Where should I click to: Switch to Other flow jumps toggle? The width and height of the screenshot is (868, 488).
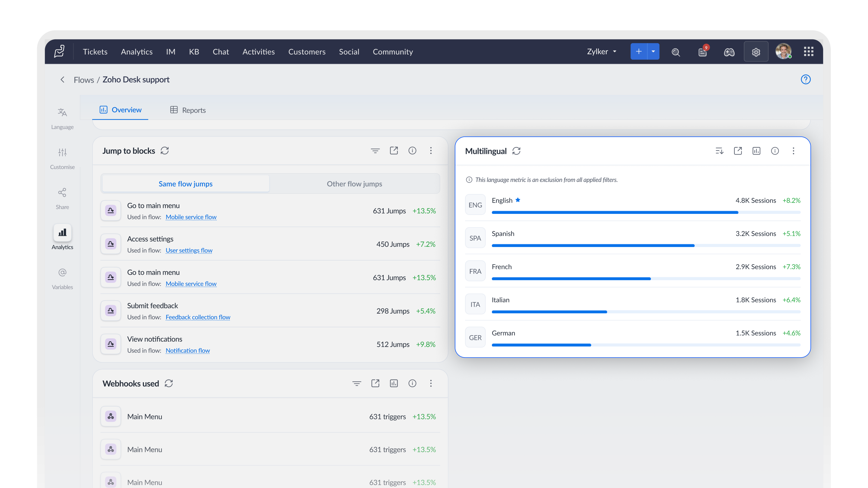[x=354, y=183]
